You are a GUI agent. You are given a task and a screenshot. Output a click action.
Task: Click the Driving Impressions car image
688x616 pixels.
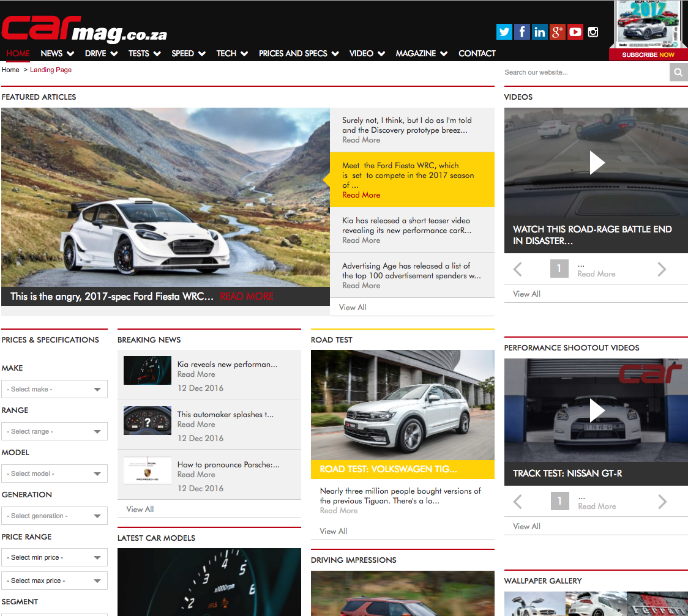coord(402,593)
